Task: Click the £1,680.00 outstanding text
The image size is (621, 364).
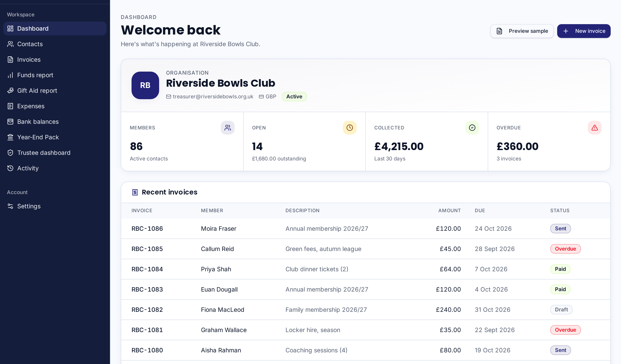Action: pyautogui.click(x=279, y=159)
